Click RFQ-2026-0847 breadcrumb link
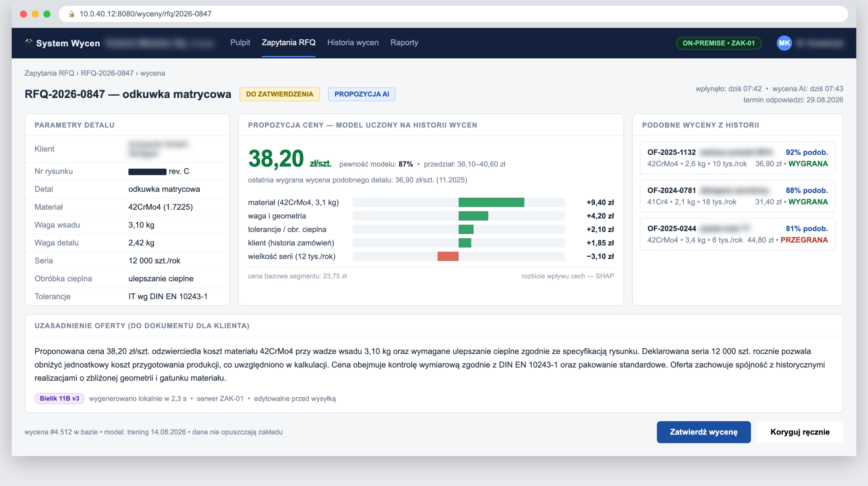Screen dimensions: 868x486 point(107,73)
